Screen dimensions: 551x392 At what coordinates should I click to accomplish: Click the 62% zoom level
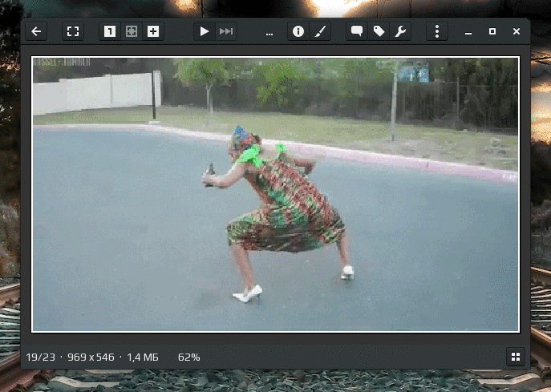click(x=188, y=358)
